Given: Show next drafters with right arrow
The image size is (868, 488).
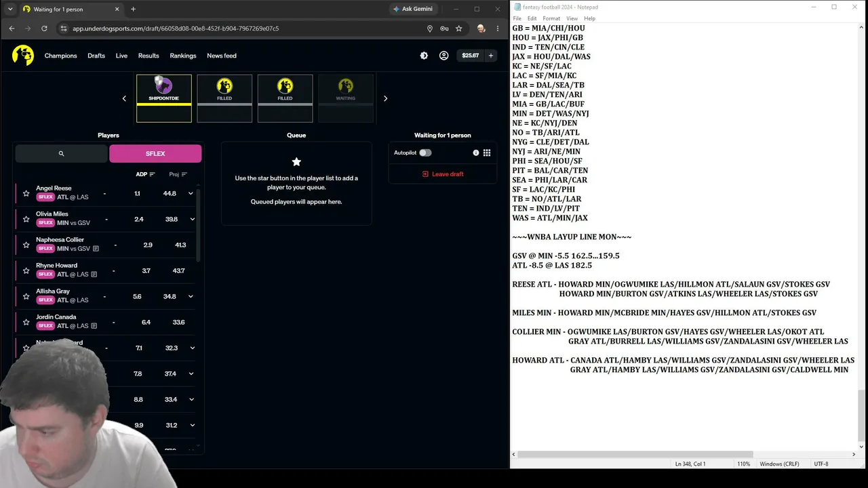Looking at the screenshot, I should click(x=385, y=98).
